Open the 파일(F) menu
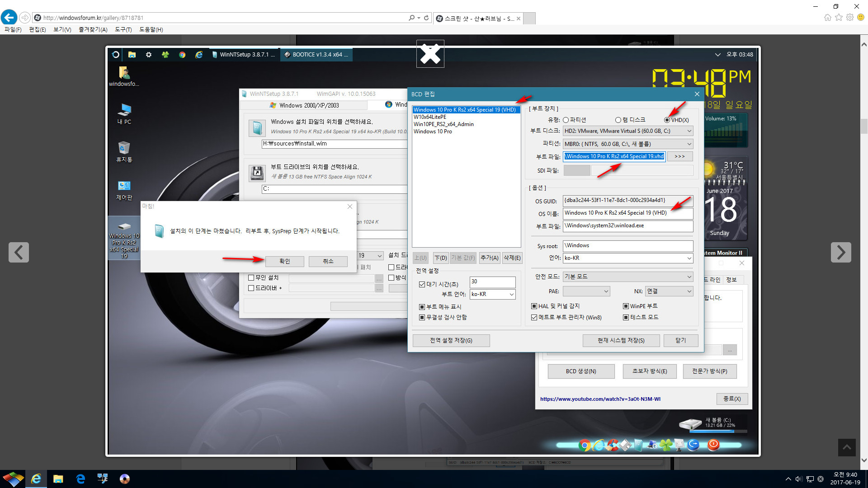Image resolution: width=868 pixels, height=488 pixels. coord(13,29)
